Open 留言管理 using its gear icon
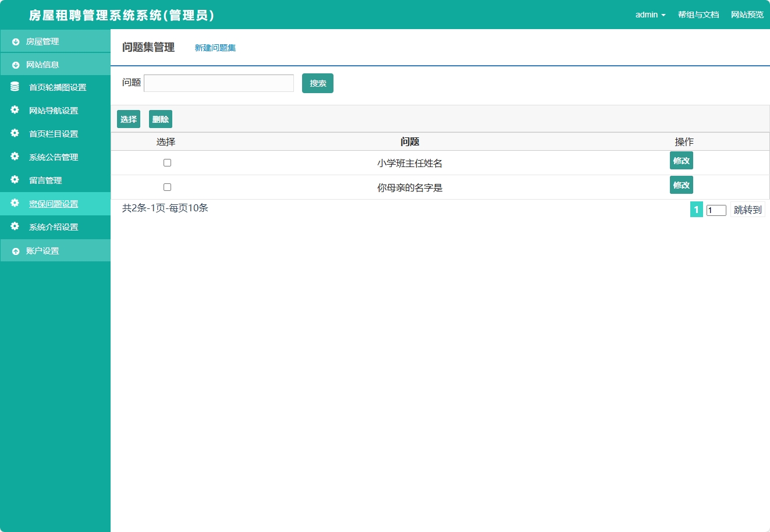The height and width of the screenshot is (532, 770). point(14,180)
